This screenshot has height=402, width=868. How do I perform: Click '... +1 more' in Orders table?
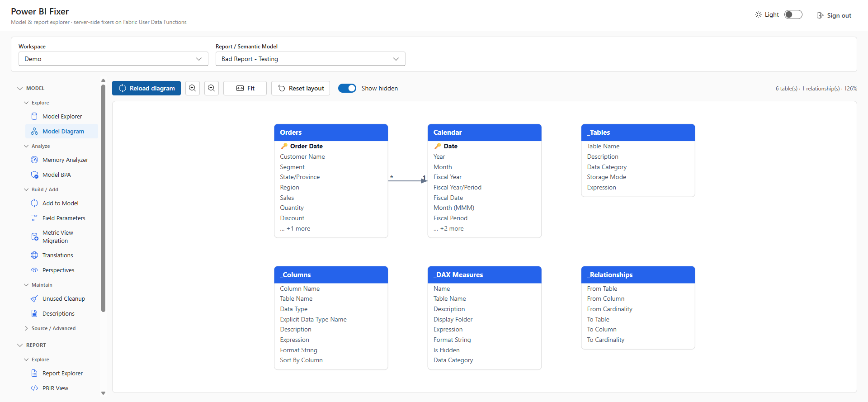click(295, 228)
